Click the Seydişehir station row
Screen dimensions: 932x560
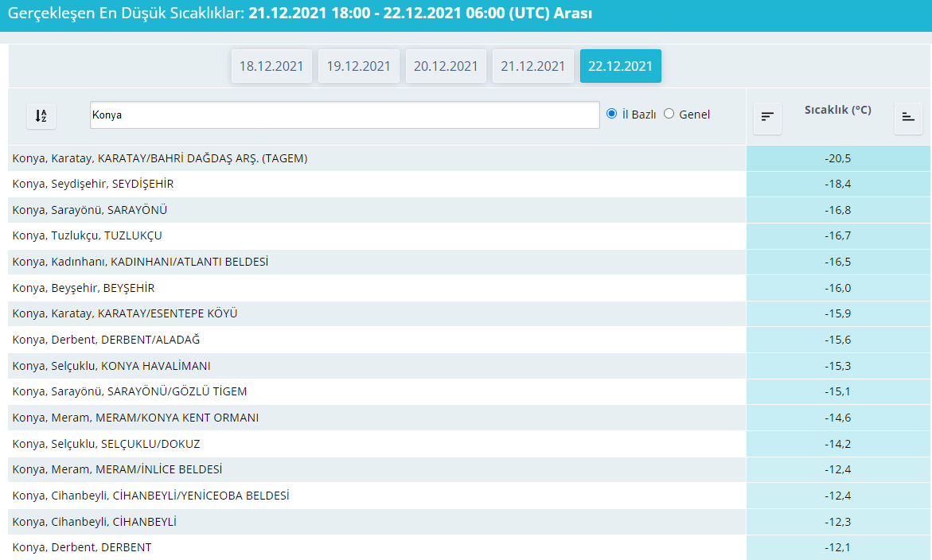(93, 184)
